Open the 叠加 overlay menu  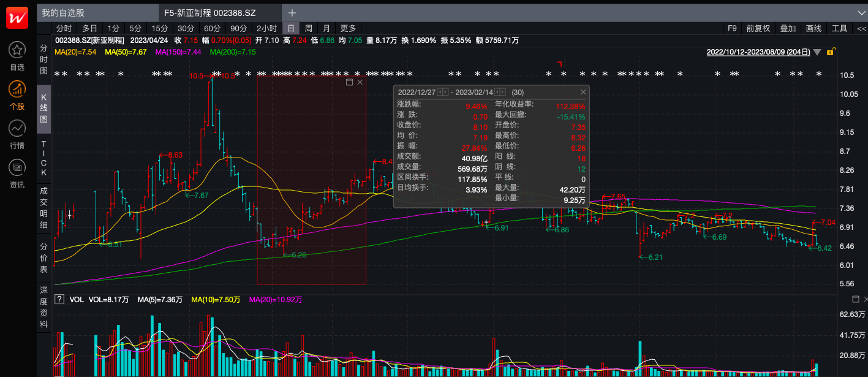pos(788,29)
